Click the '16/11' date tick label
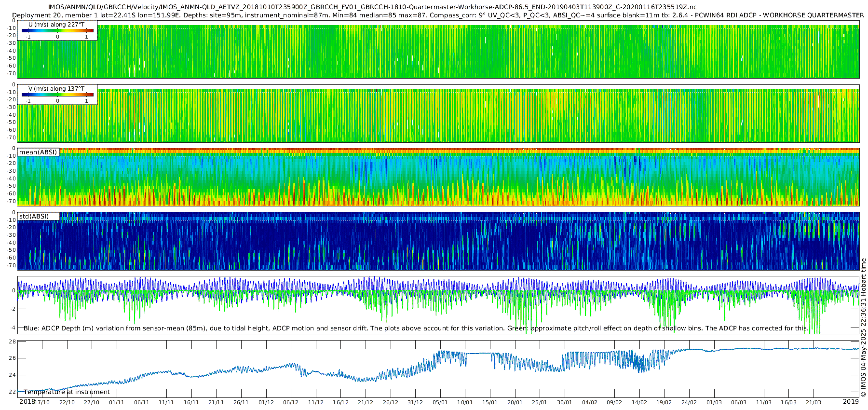 pos(191,402)
